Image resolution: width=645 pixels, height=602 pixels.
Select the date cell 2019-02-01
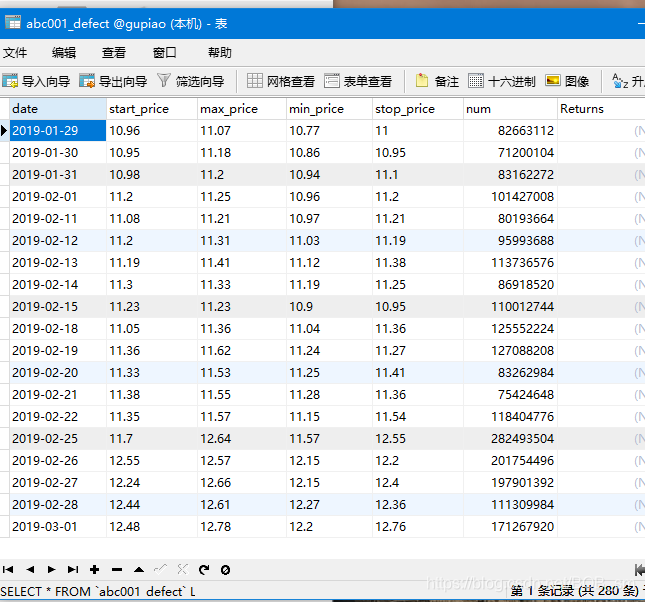[58, 196]
